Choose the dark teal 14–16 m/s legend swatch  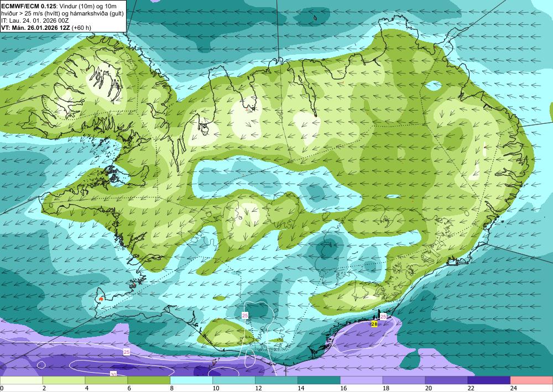[319, 380]
